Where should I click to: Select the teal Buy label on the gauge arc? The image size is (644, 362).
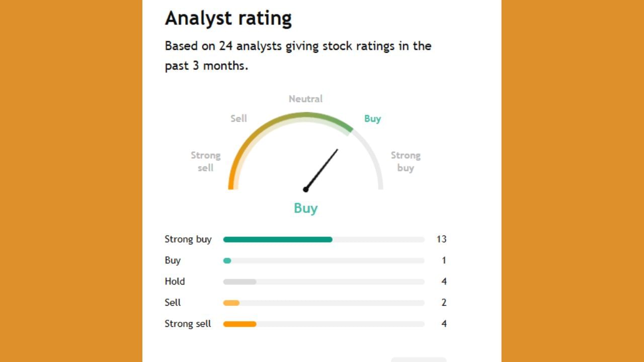click(372, 119)
